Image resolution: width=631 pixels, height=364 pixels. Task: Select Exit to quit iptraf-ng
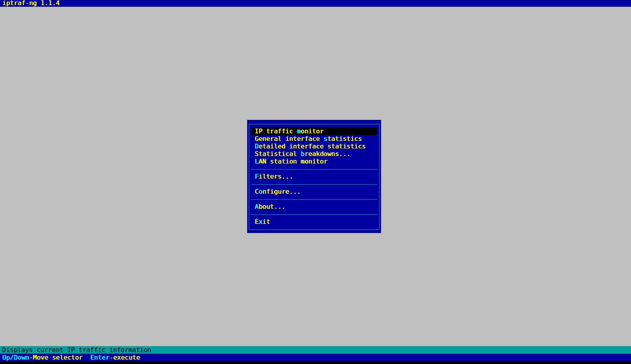[x=262, y=221]
